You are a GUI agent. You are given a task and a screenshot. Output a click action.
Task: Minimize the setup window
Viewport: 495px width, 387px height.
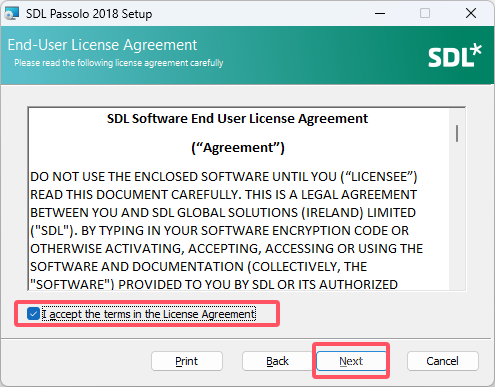pyautogui.click(x=380, y=14)
